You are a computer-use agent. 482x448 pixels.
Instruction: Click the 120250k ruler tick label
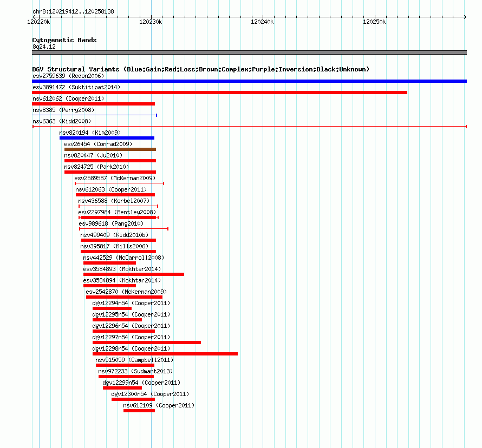[374, 22]
